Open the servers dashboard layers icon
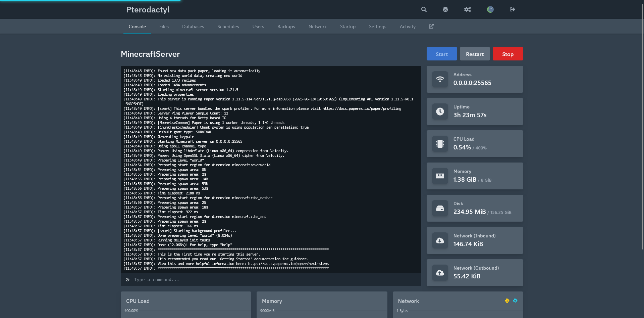644x318 pixels. (x=445, y=9)
